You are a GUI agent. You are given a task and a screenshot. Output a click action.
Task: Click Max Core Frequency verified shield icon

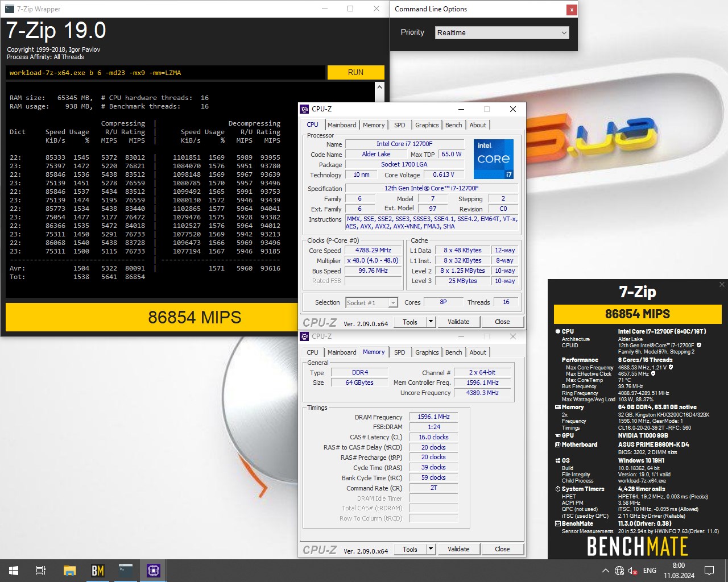[671, 367]
